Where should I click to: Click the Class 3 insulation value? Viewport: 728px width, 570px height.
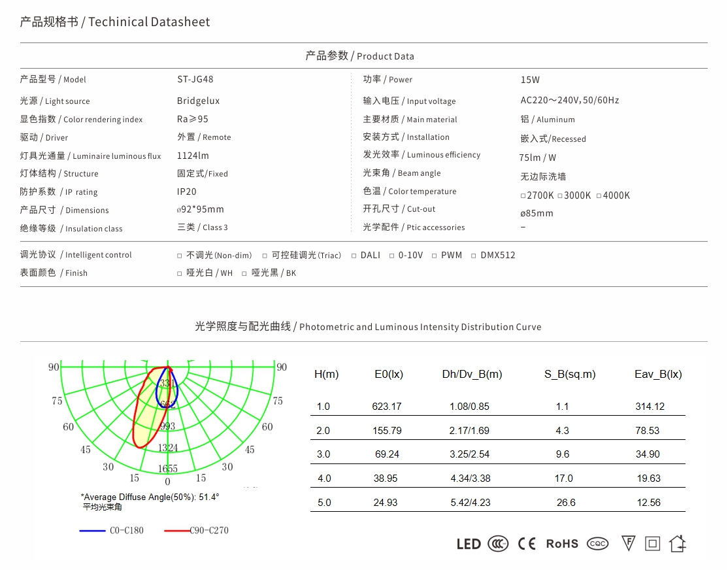203,227
